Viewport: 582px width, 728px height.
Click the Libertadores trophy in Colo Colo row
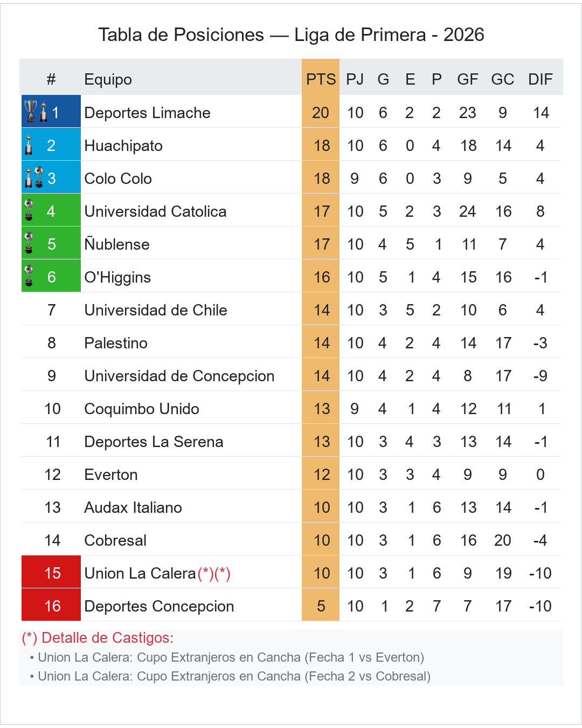pyautogui.click(x=29, y=177)
